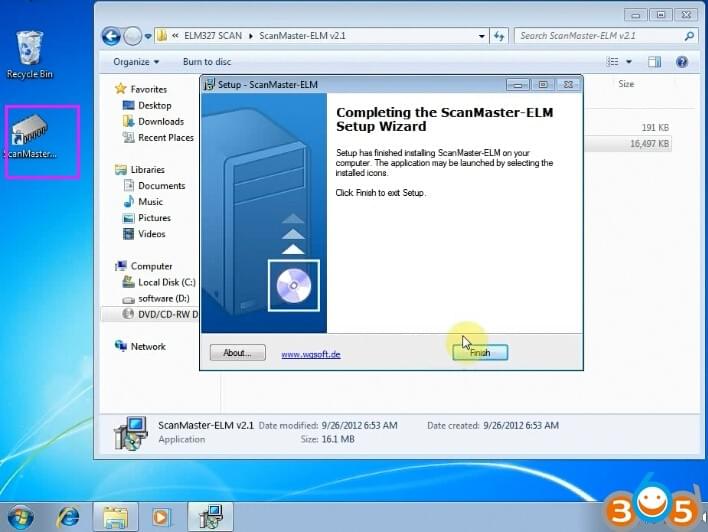Click the Setup window title icon
The width and height of the screenshot is (708, 532).
click(x=209, y=84)
